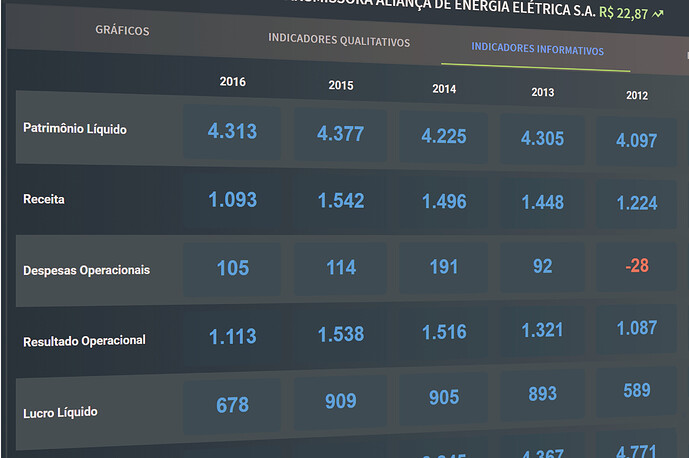The image size is (689, 458).
Task: Click Lucro Líquido value 678
Action: [x=232, y=405]
